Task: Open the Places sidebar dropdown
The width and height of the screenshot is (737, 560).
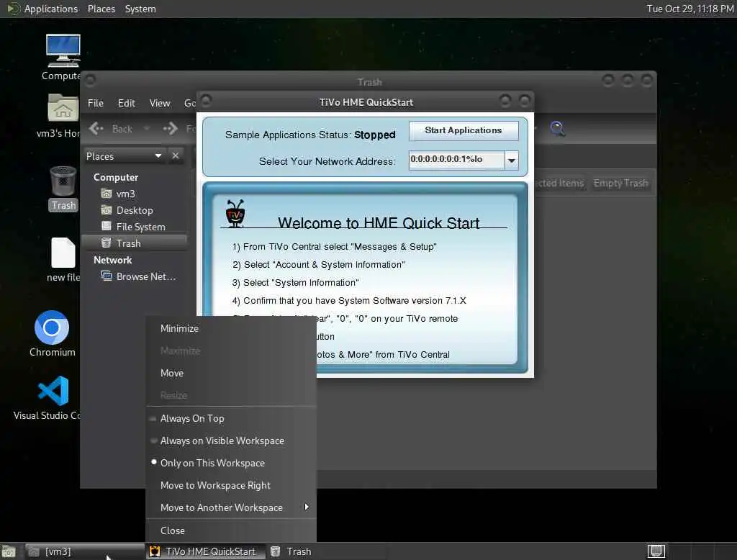Action: 158,155
